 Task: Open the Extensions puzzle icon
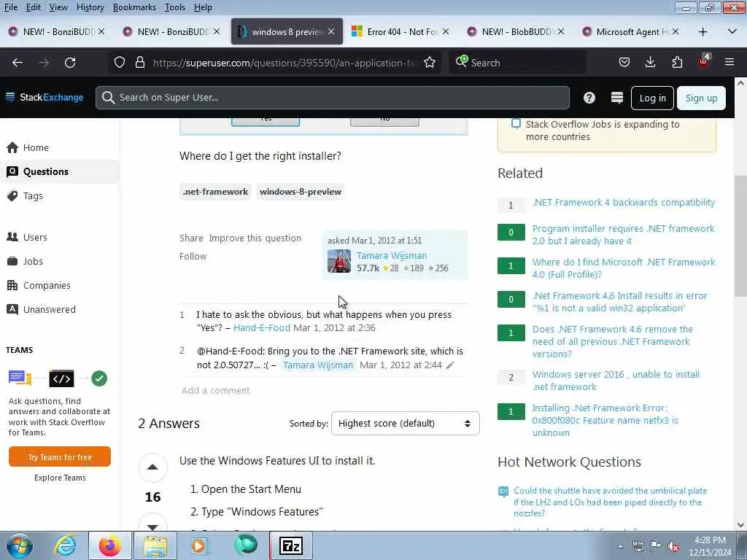pyautogui.click(x=677, y=63)
